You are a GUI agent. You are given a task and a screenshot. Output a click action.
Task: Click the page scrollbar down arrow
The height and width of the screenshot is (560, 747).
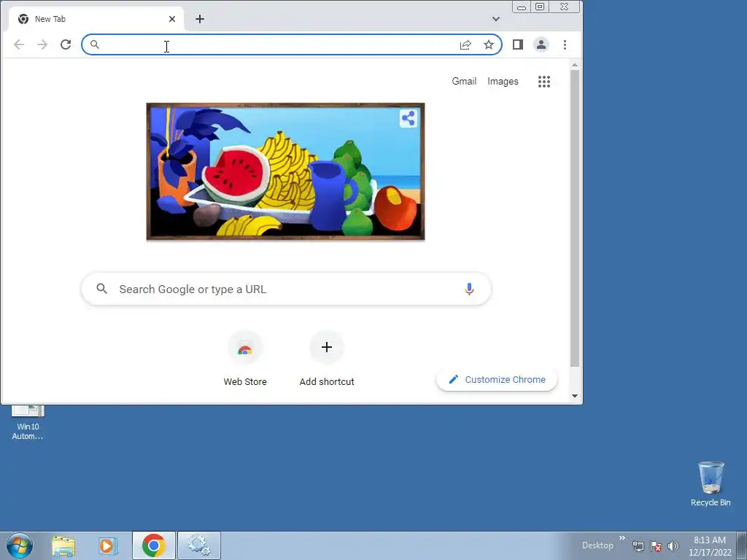[575, 396]
